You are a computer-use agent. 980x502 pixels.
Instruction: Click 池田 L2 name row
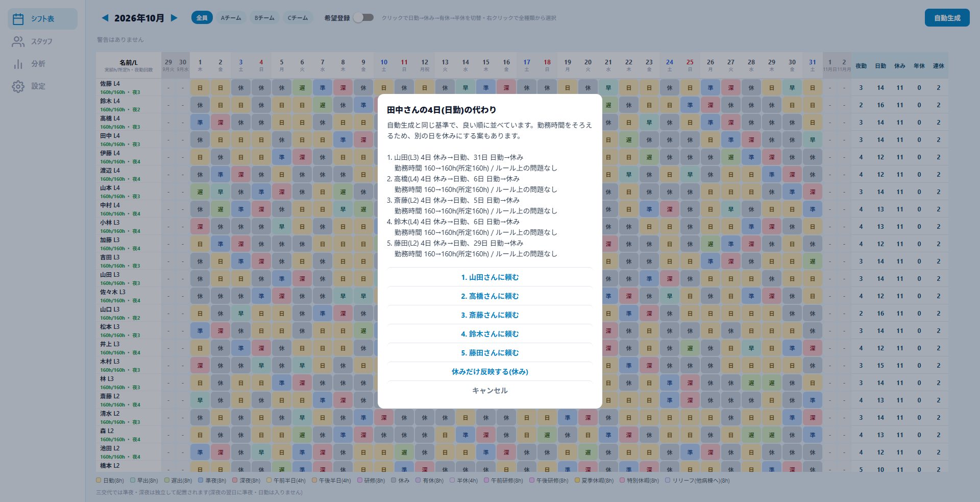tap(129, 452)
